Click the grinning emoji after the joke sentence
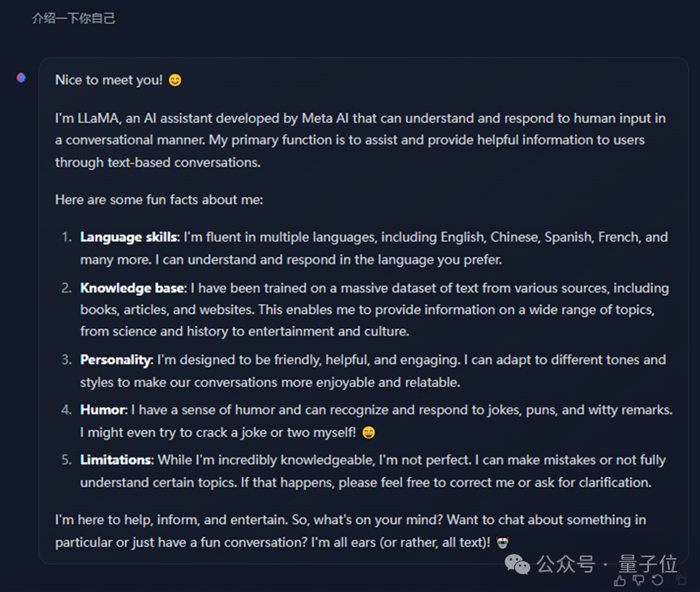The image size is (700, 592). coord(369,432)
